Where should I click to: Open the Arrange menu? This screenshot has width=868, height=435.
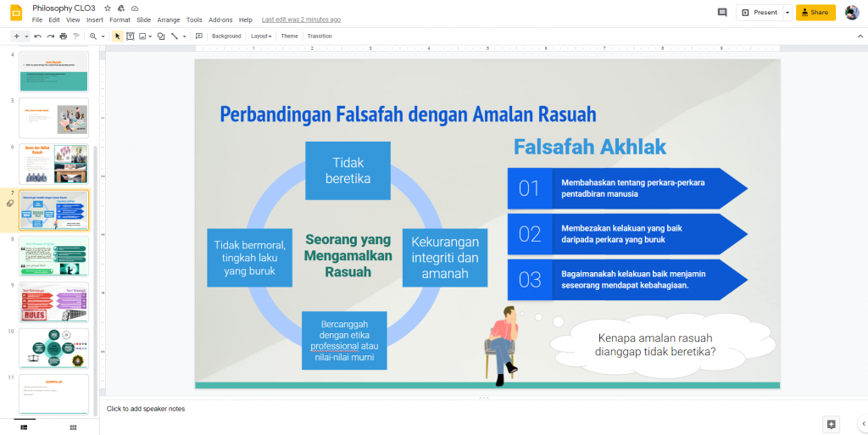pyautogui.click(x=168, y=20)
